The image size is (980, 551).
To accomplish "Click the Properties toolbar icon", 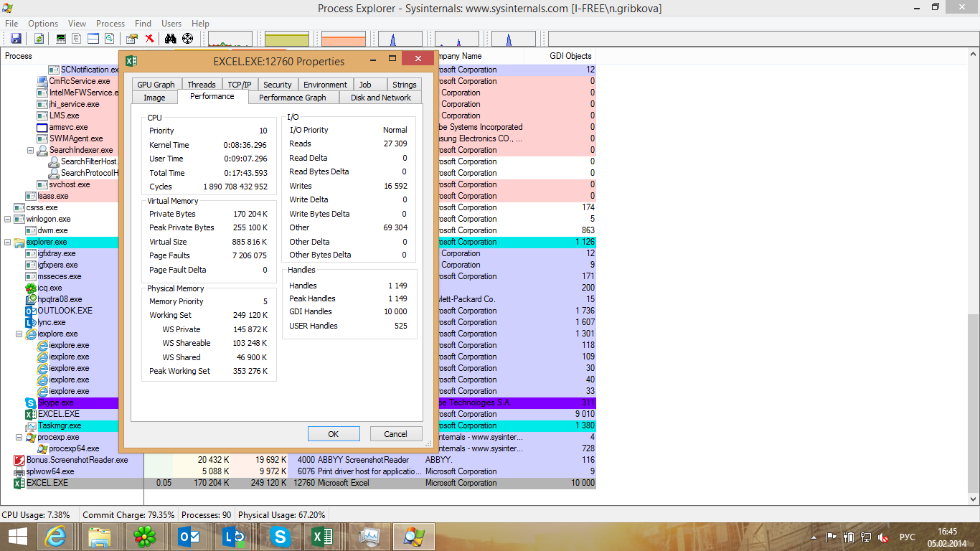I will (x=132, y=39).
